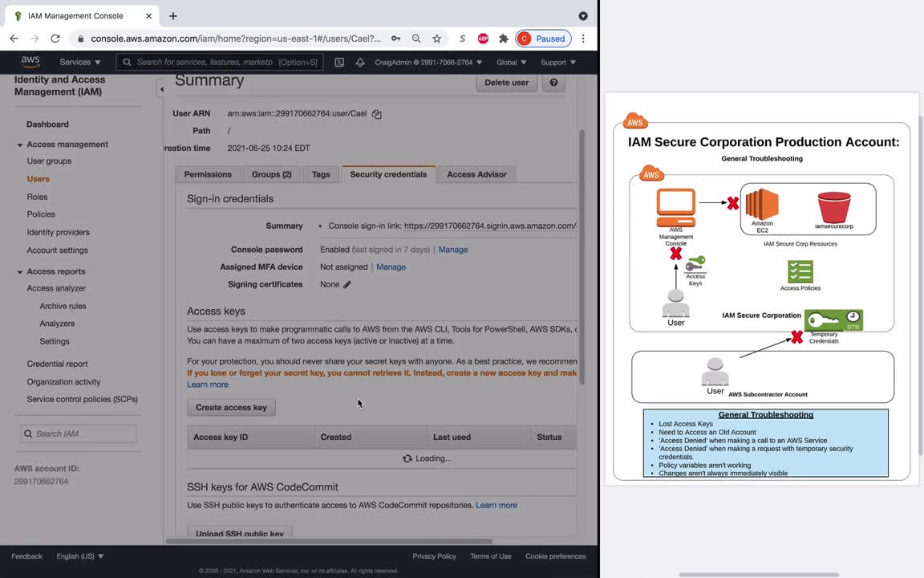Click the vertical scrollbar of the summary page
Viewport: 924px width, 578px height.
582,257
